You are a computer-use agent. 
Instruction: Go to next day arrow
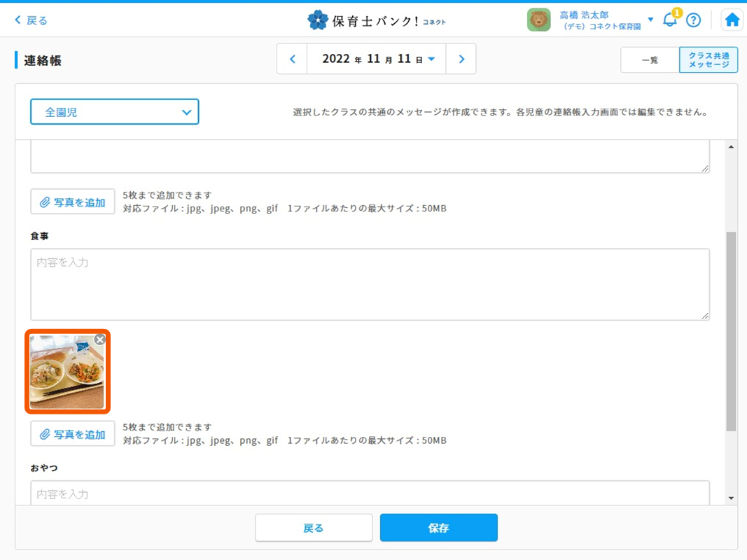pyautogui.click(x=461, y=59)
